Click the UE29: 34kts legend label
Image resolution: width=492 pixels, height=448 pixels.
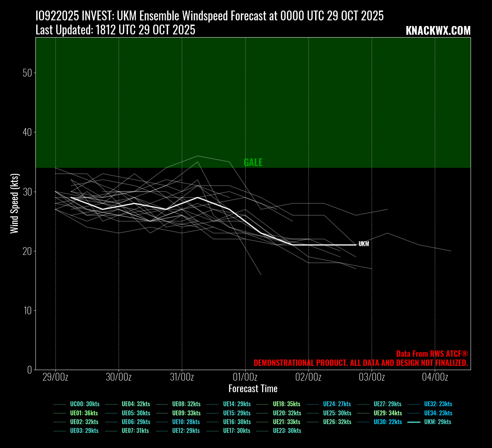[x=387, y=413]
